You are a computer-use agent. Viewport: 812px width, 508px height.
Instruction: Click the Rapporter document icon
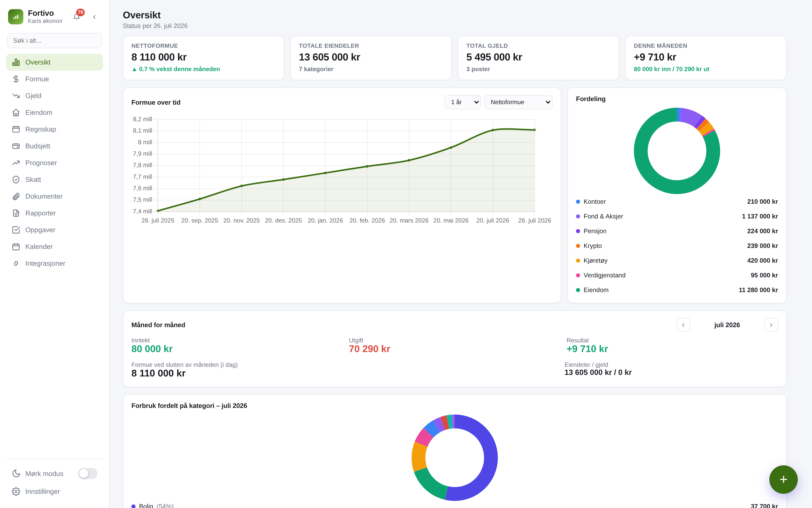pyautogui.click(x=16, y=213)
